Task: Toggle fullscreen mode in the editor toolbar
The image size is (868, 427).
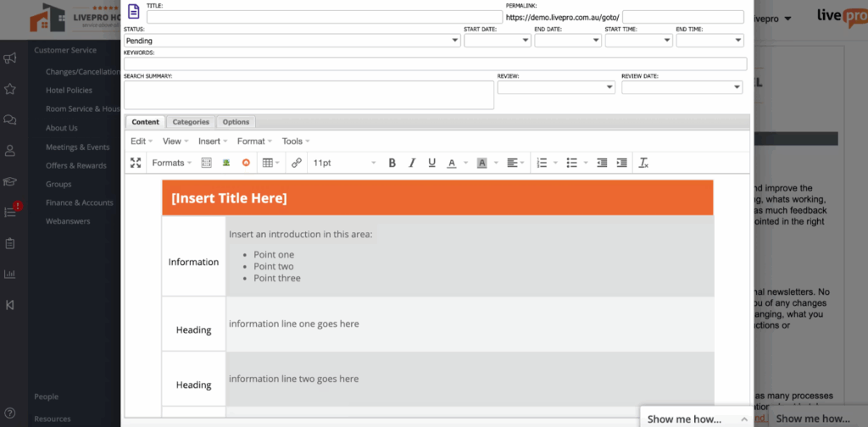Action: (x=136, y=163)
